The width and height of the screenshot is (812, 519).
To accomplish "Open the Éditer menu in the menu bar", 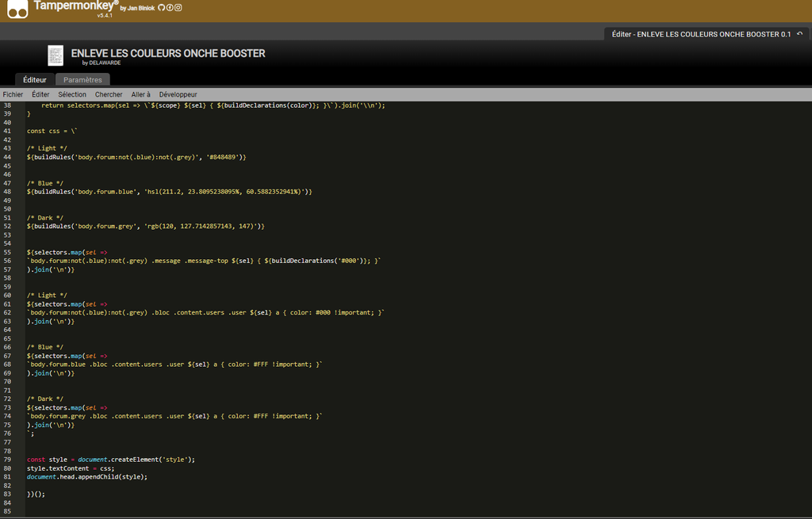I will click(40, 94).
